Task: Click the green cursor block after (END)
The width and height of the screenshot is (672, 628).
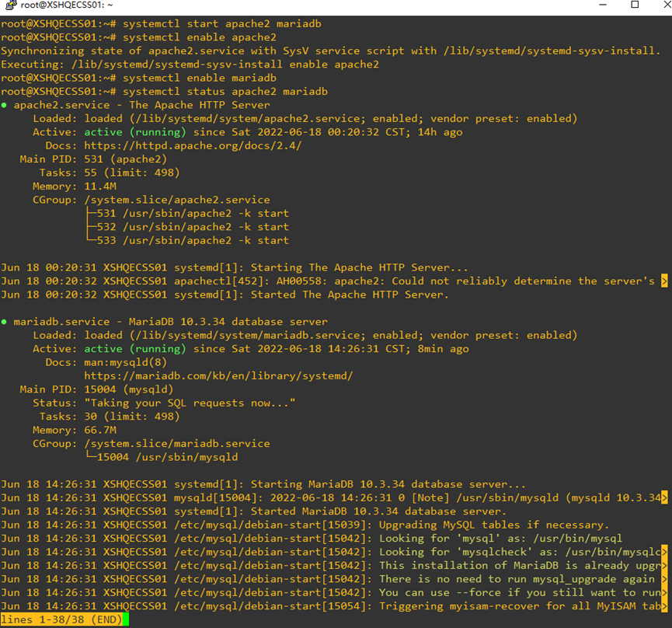Action: (126, 620)
